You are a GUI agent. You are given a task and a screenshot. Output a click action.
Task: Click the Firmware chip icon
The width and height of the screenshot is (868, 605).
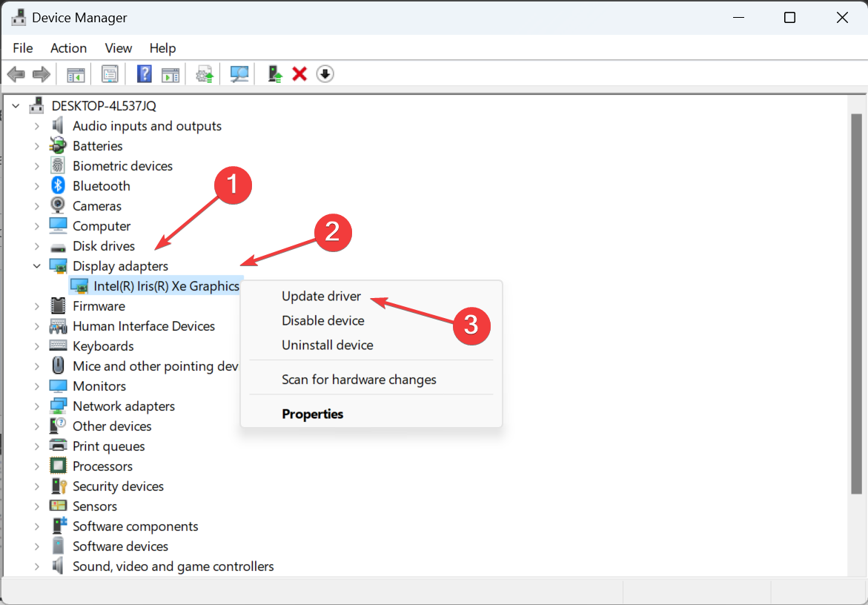coord(58,305)
